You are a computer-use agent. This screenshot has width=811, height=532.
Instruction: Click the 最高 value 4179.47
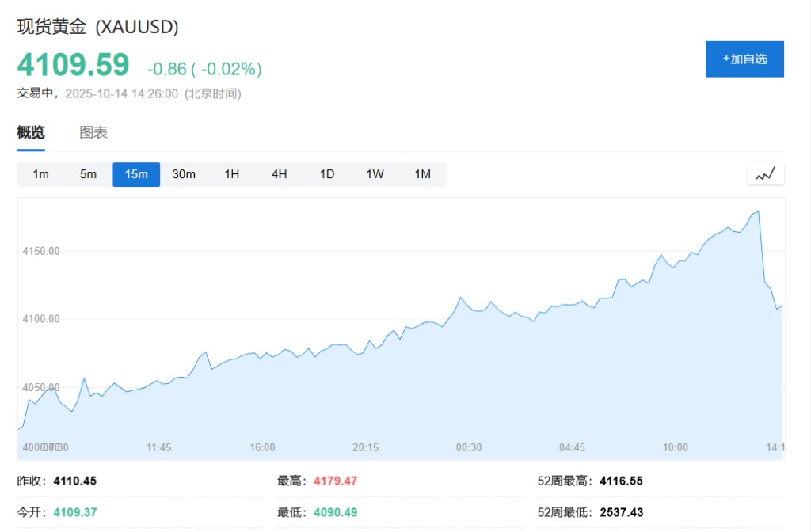[x=337, y=481]
